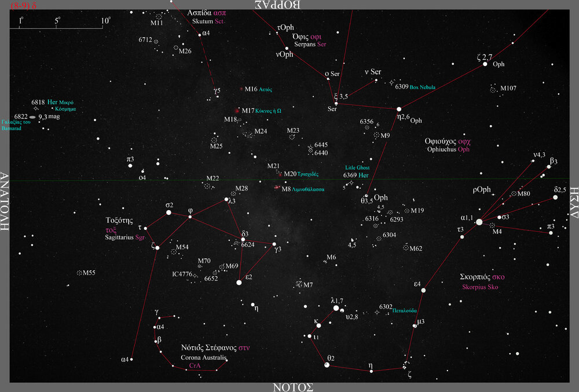
Task: Click the red M17 nebula marker
Action: click(237, 111)
